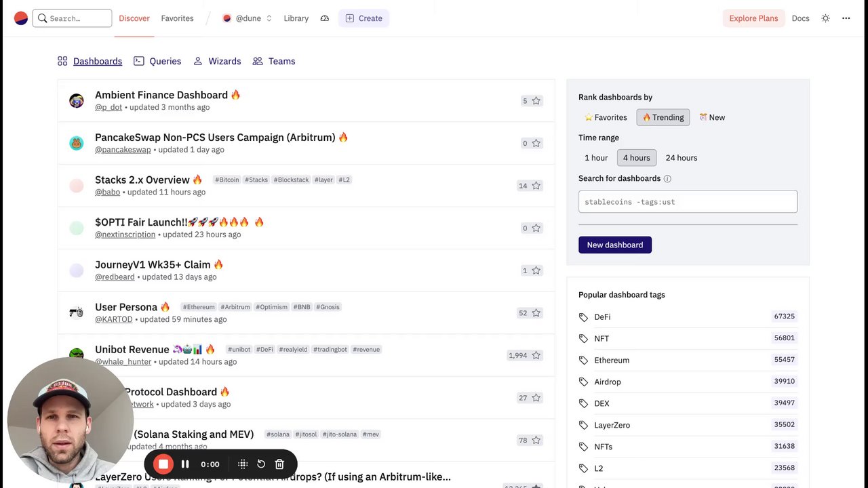The height and width of the screenshot is (488, 868).
Task: Open @pancakeswap author profile link
Action: 123,150
